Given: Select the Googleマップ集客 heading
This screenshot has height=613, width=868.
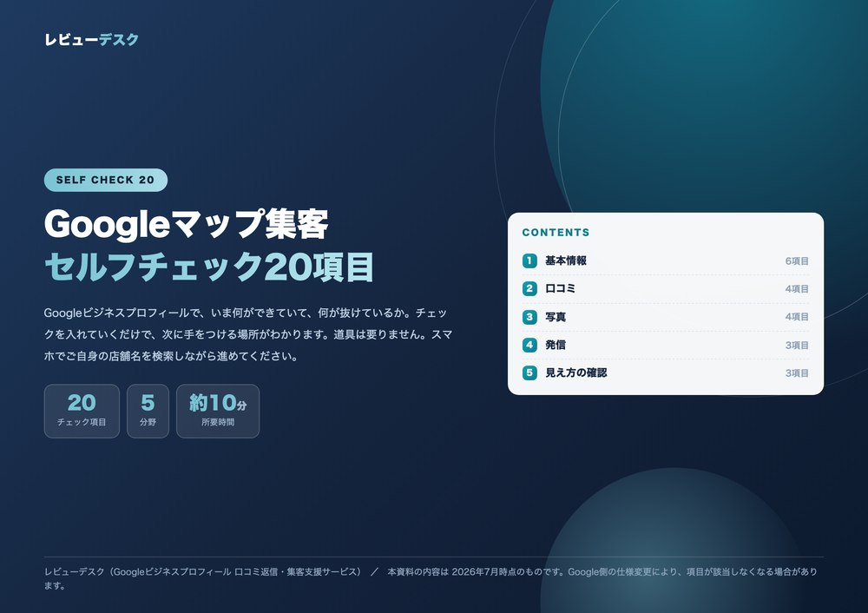Looking at the screenshot, I should click(186, 224).
